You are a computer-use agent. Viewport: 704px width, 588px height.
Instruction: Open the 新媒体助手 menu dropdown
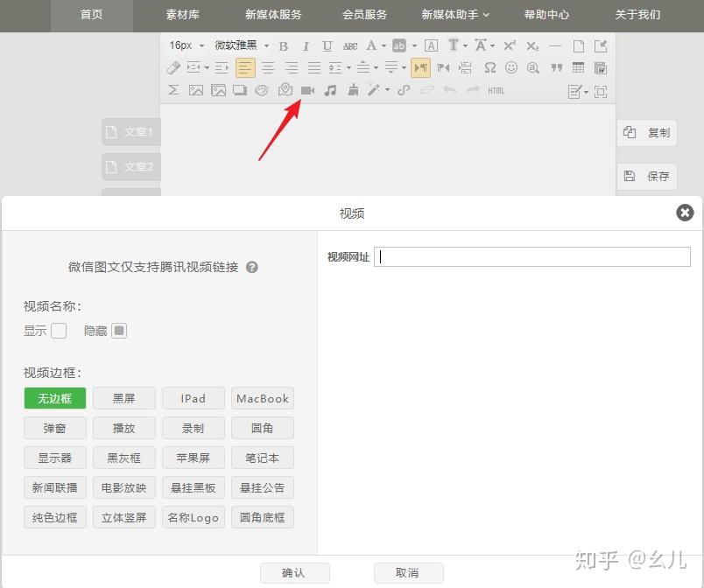[x=455, y=15]
